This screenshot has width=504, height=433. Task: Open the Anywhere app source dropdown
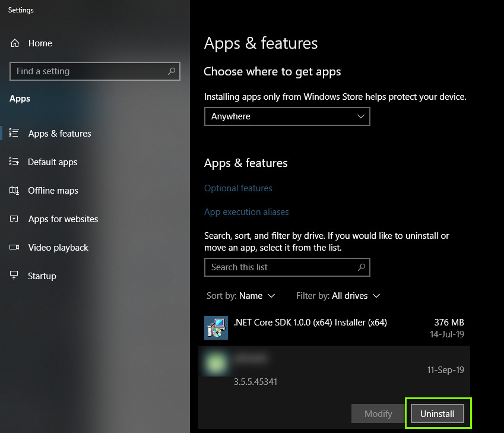pos(287,116)
